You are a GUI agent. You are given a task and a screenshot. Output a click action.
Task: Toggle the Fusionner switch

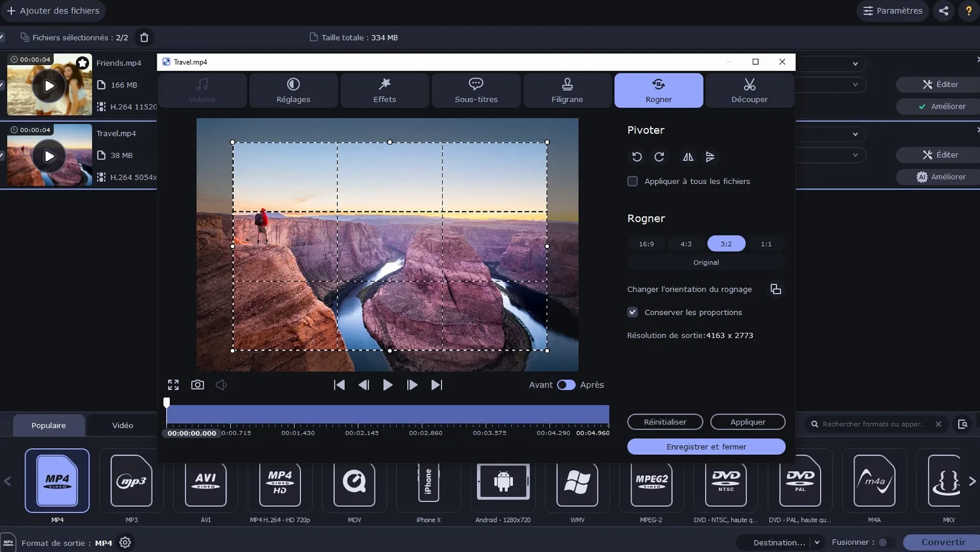click(886, 542)
